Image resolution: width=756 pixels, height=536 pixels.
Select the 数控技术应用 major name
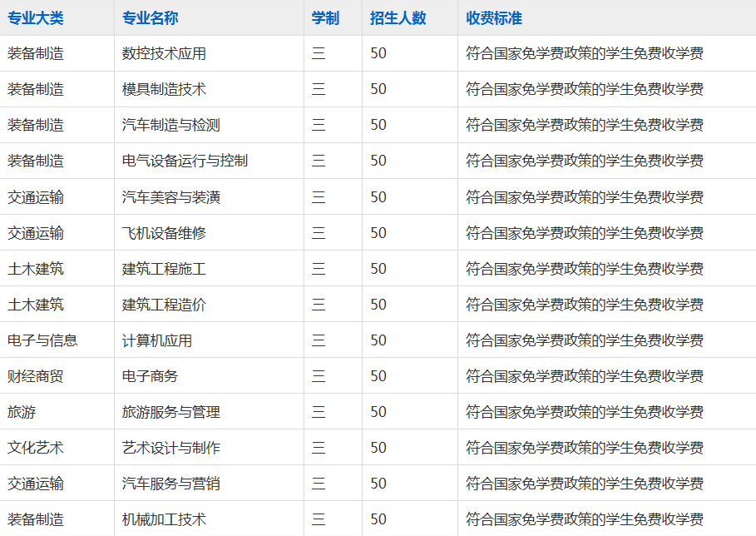click(x=164, y=53)
